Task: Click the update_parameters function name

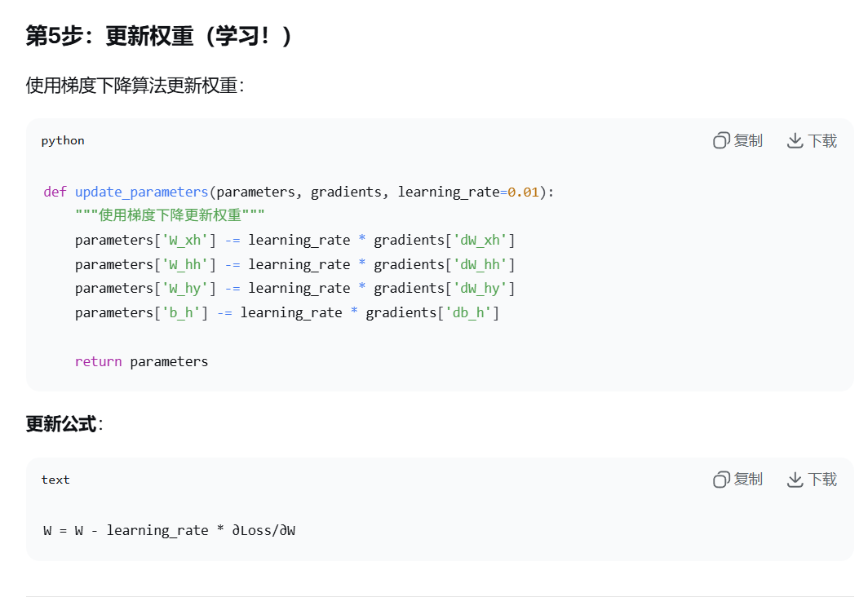Action: point(141,192)
